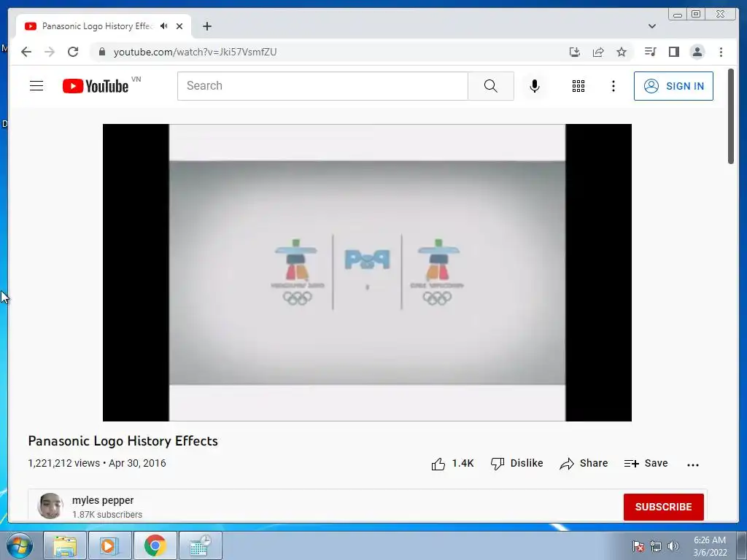
Task: Click share page icon in address bar
Action: (598, 52)
